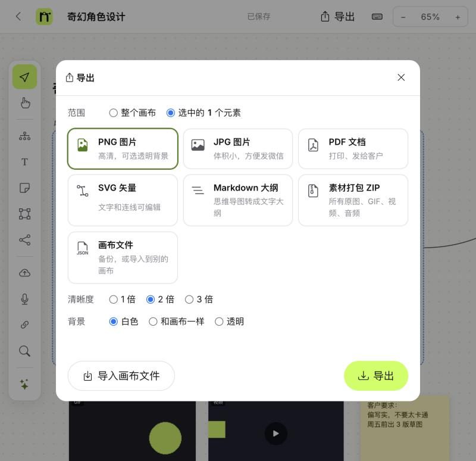Go back with the top-left arrow

point(18,17)
